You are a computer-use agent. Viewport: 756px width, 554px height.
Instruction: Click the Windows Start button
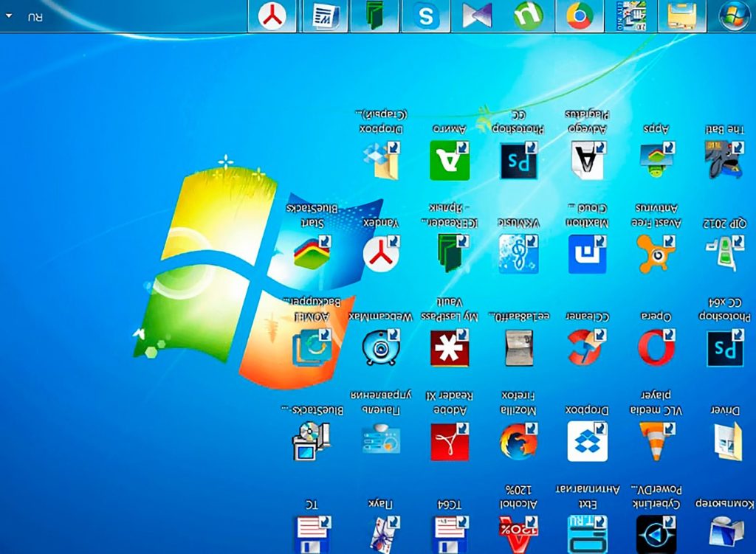pyautogui.click(x=734, y=16)
